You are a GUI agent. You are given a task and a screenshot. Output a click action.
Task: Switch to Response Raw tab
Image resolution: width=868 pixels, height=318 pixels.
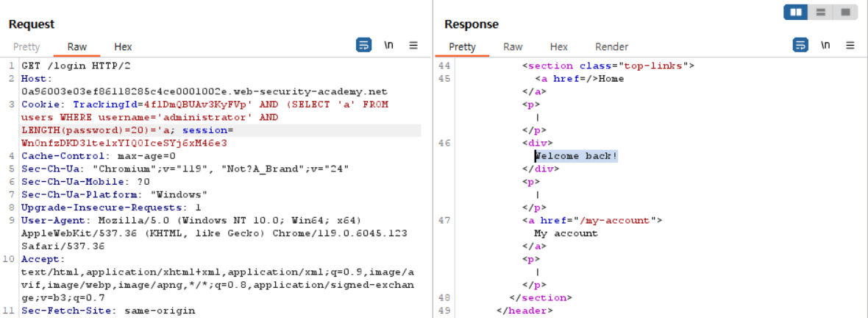(513, 47)
